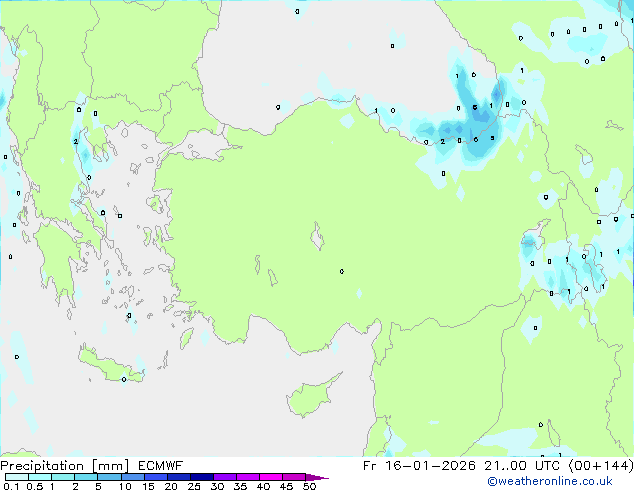The height and width of the screenshot is (490, 634).
Task: Select the 5–10 mm legend color swatch
Action: [109, 477]
